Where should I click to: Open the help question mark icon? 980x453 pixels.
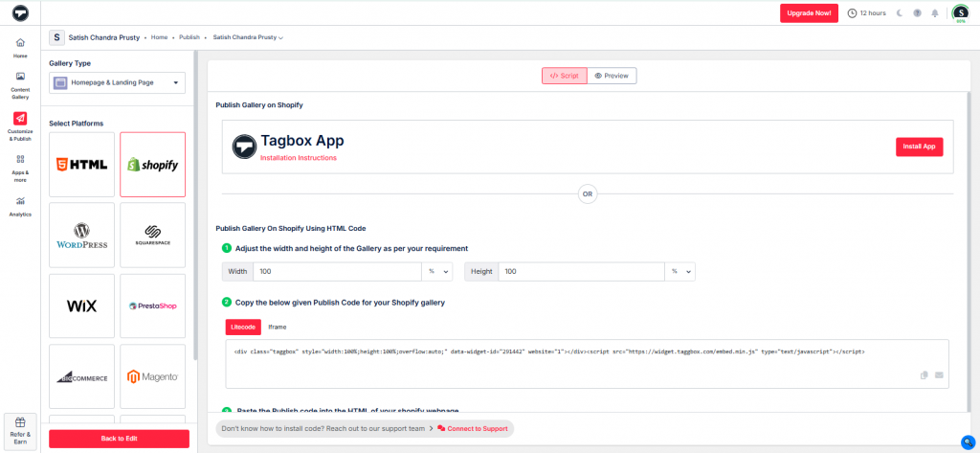[918, 13]
